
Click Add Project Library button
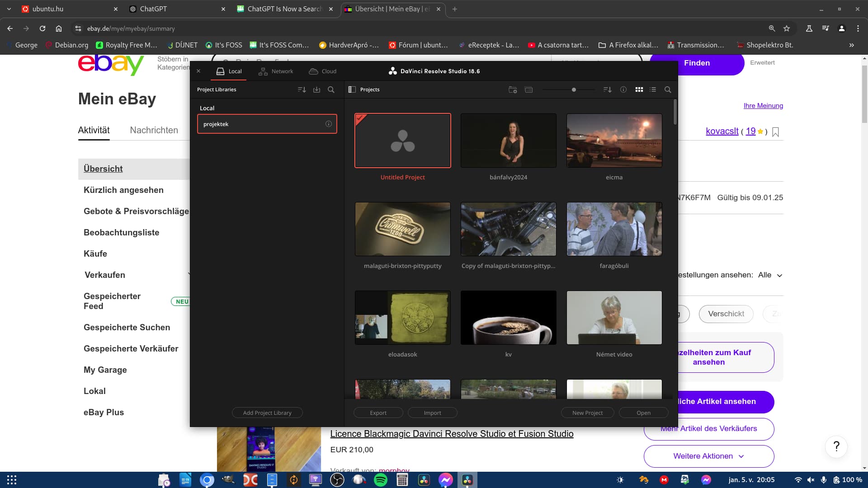coord(267,413)
